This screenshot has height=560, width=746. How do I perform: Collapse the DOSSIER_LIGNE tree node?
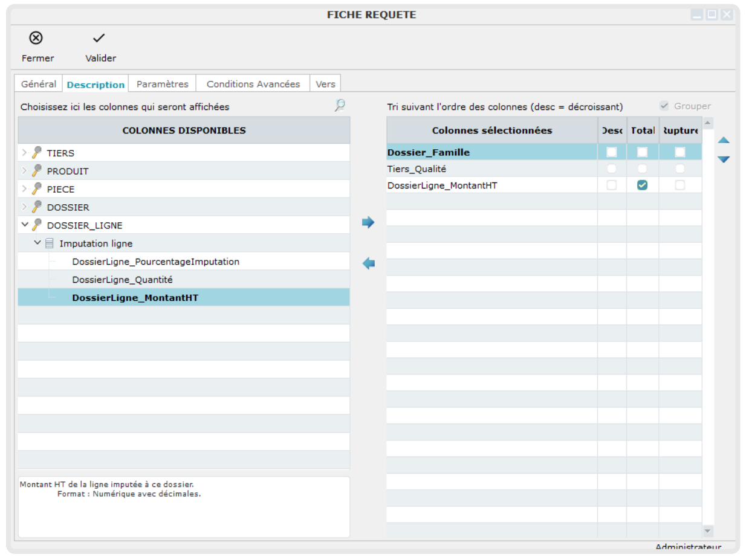(25, 225)
